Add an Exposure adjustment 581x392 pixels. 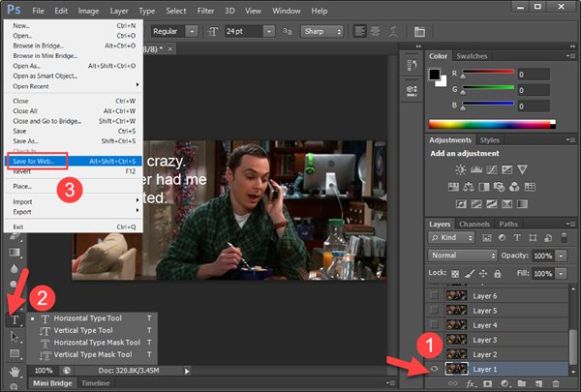tap(506, 169)
